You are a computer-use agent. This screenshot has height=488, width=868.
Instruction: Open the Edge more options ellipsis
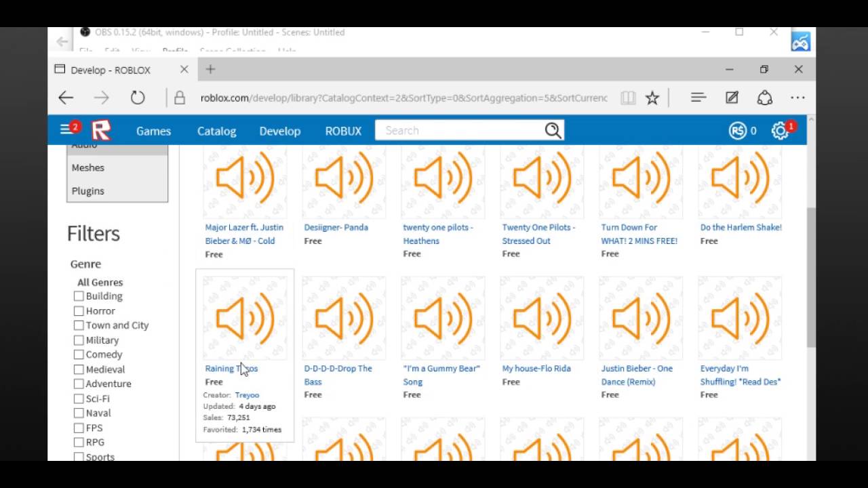pos(797,98)
